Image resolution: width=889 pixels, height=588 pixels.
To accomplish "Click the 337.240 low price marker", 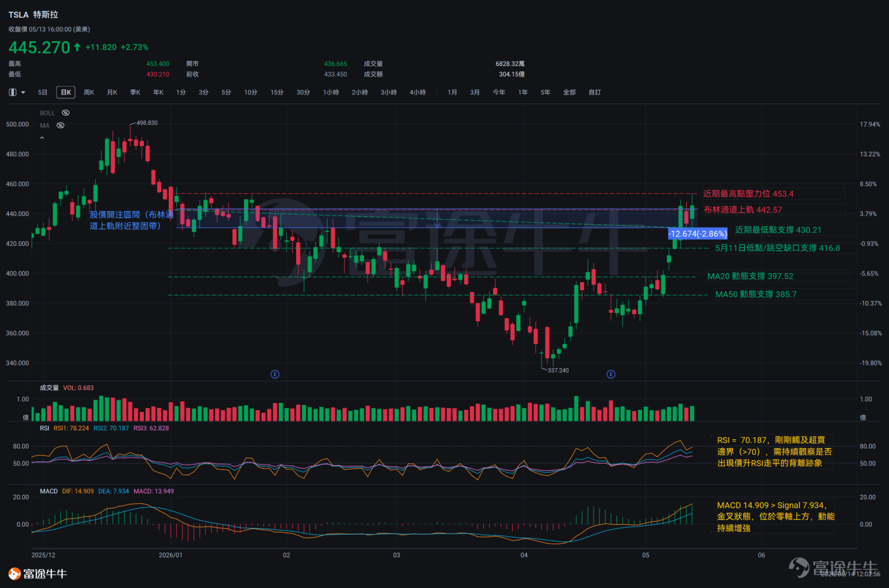I will pyautogui.click(x=558, y=370).
